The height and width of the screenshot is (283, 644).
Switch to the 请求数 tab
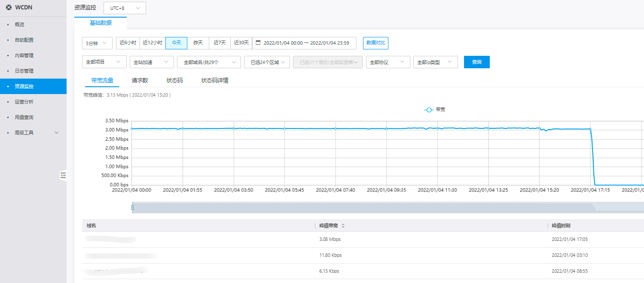[x=140, y=80]
